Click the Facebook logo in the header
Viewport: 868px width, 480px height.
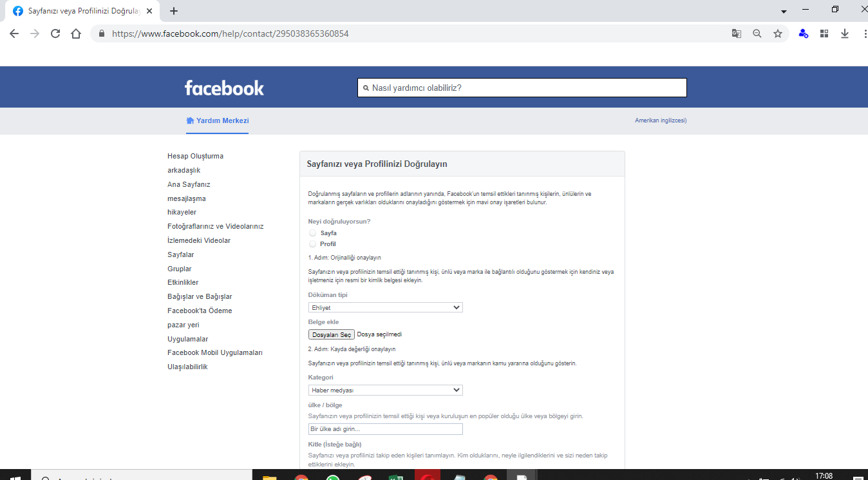[x=224, y=88]
